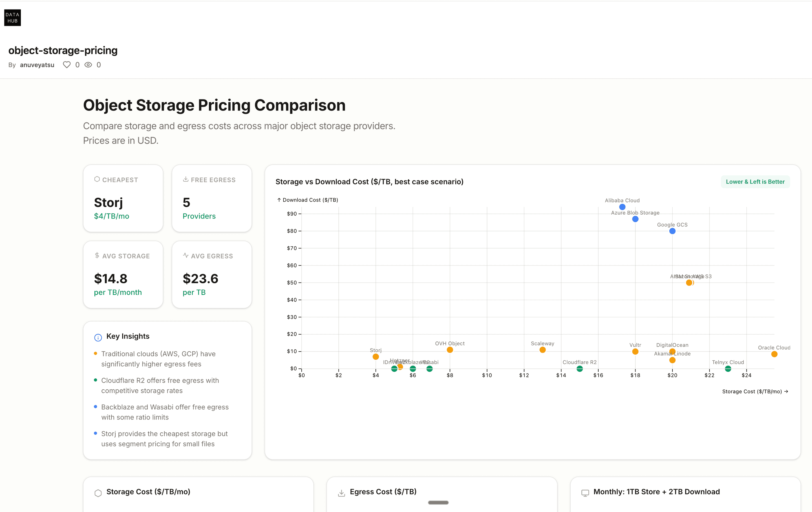Open author anuveyatsu profile link

(x=37, y=65)
